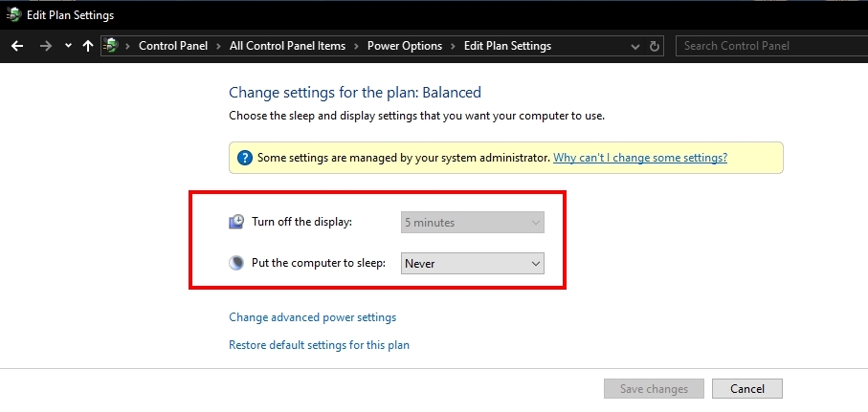Click the power plan icon in address bar

point(114,46)
